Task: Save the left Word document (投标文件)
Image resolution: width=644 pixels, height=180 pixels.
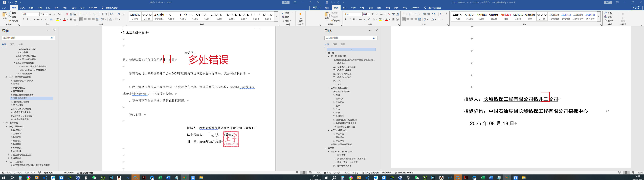Action: pyautogui.click(x=4, y=3)
